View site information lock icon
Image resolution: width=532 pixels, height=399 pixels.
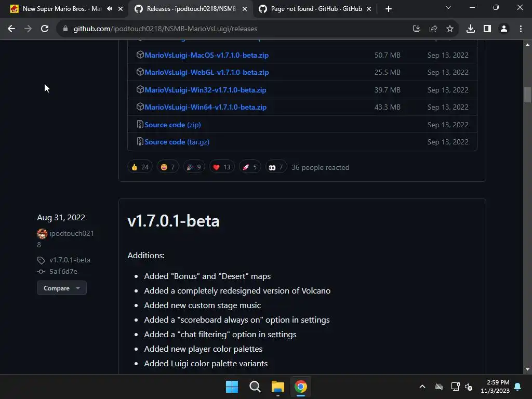tap(65, 29)
